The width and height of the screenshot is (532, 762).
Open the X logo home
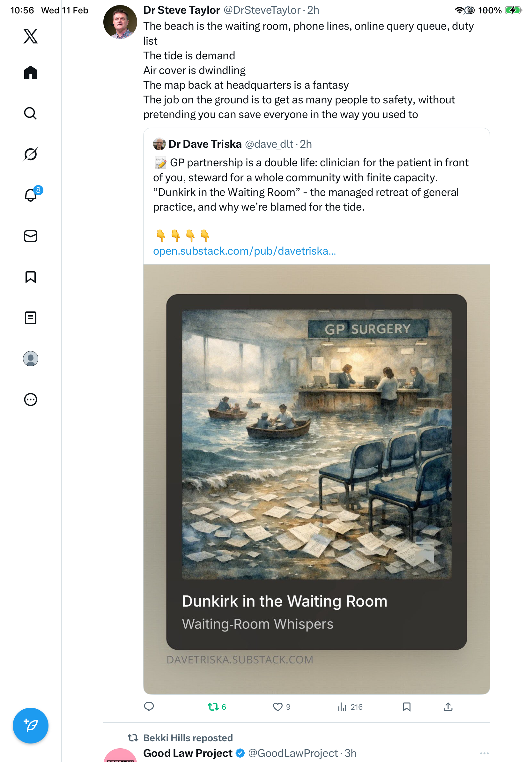point(31,36)
